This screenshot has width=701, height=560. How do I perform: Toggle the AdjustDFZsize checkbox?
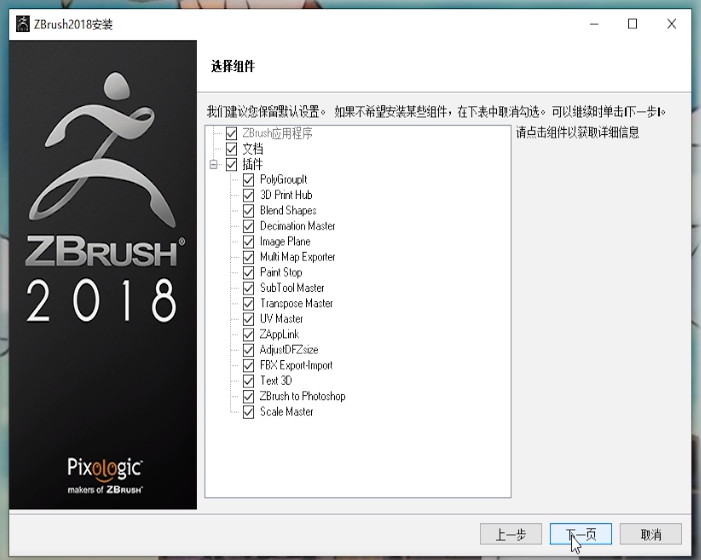coord(249,350)
